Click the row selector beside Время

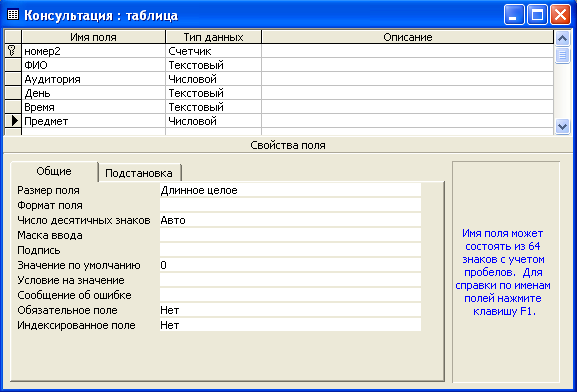coord(13,107)
